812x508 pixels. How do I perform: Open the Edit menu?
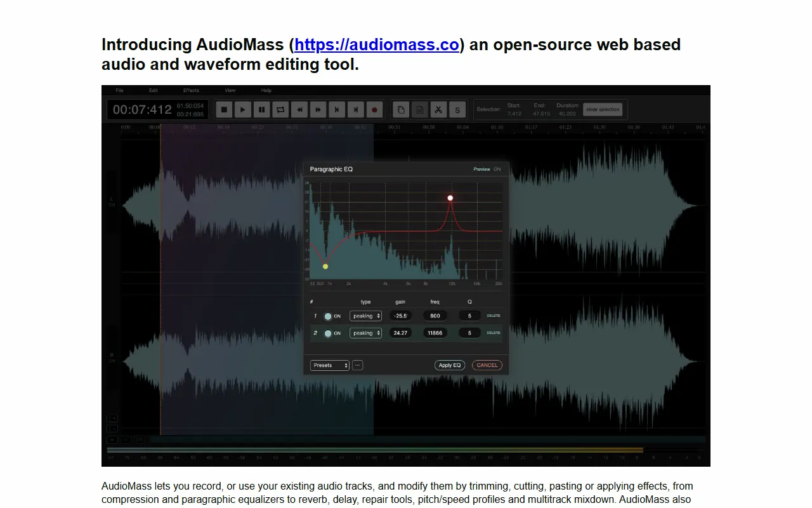coord(154,90)
